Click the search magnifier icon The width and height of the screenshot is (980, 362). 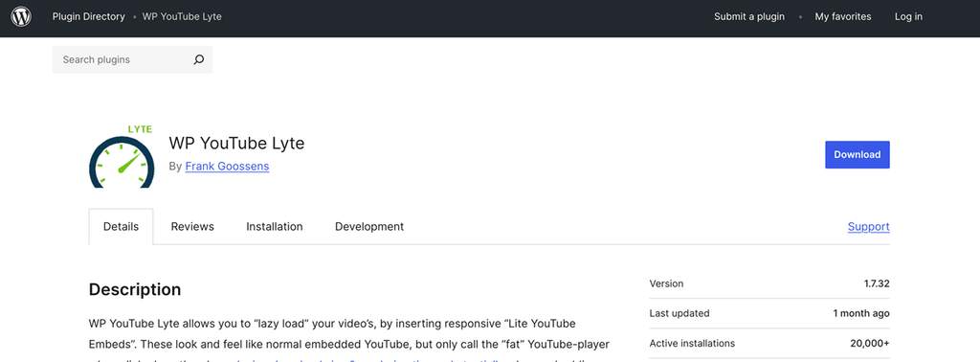pos(199,60)
